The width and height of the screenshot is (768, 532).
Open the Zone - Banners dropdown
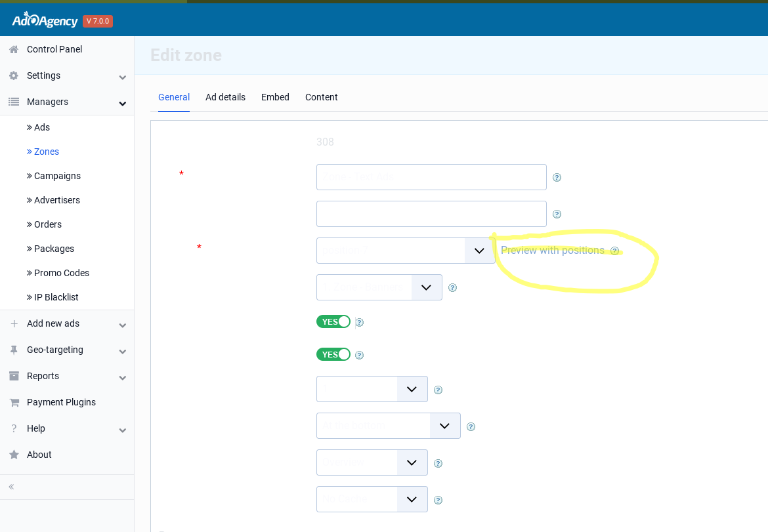(x=379, y=287)
